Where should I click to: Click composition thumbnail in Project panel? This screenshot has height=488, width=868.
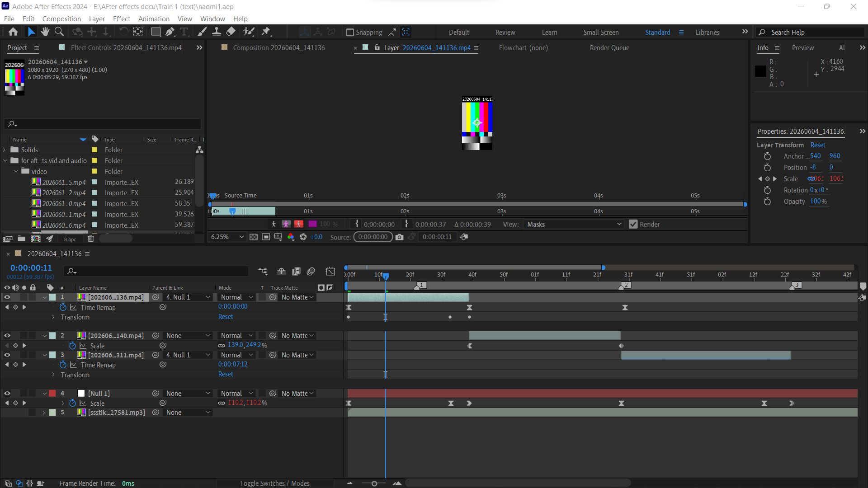point(14,78)
